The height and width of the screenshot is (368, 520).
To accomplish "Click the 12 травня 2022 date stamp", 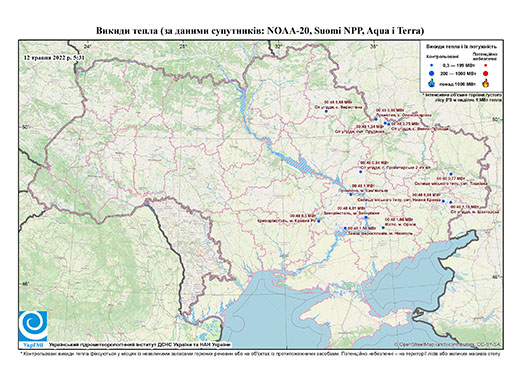I will [x=54, y=57].
